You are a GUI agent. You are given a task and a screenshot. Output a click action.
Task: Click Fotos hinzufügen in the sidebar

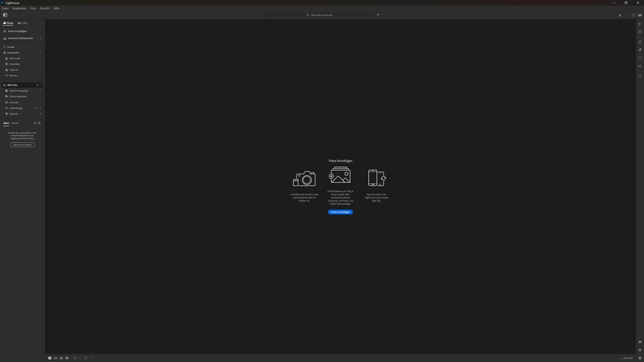[17, 32]
